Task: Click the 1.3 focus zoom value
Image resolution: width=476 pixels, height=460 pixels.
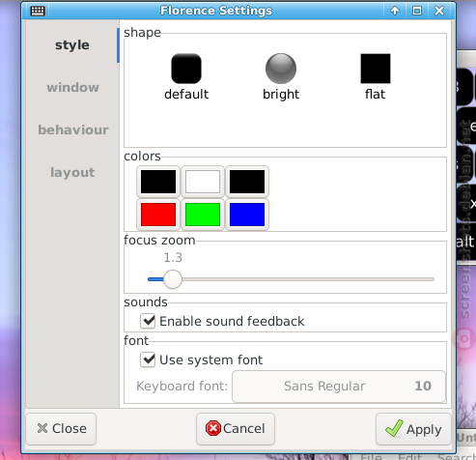Action: click(x=173, y=257)
